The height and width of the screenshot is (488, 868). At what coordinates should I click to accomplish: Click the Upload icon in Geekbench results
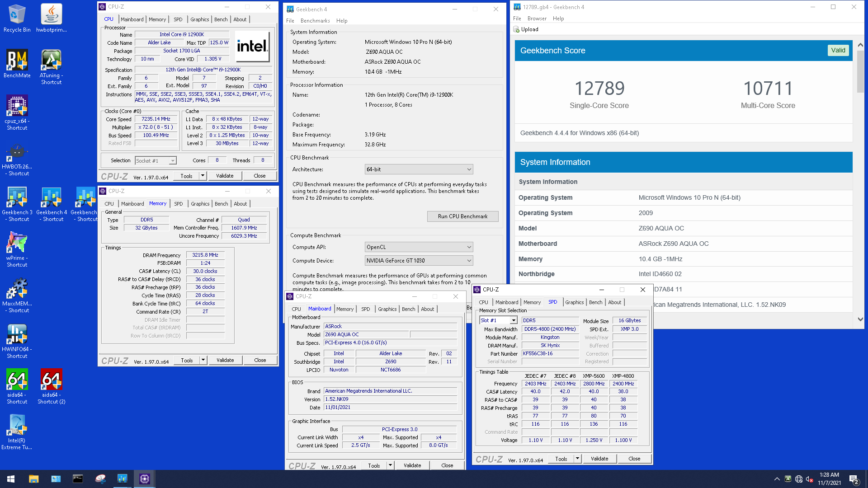516,29
